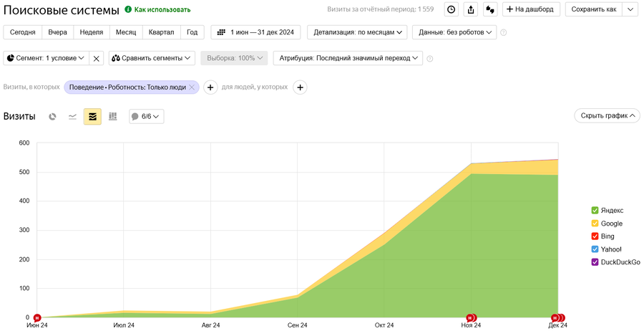
Task: Select the column chart view icon
Action: [x=112, y=117]
